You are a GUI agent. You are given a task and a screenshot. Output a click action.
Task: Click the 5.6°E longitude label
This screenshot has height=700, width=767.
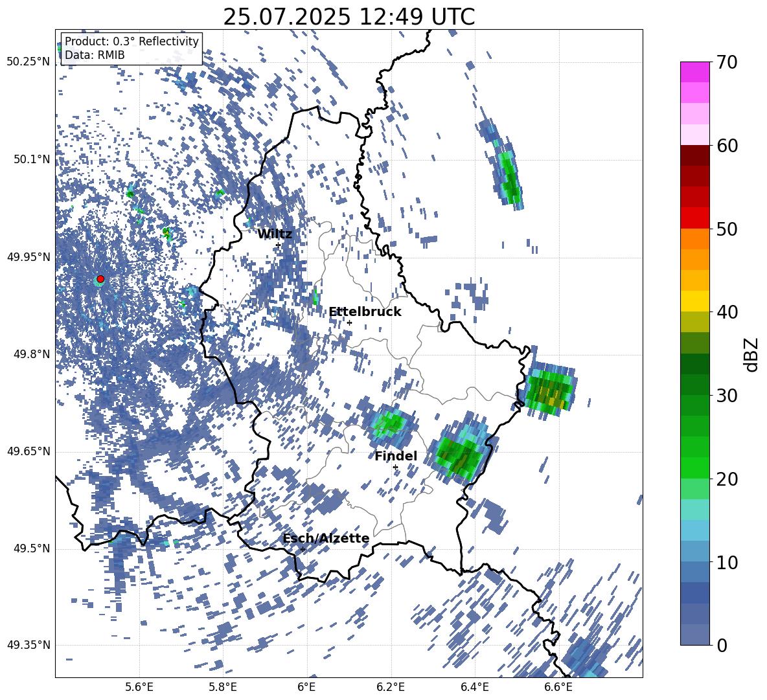139,687
